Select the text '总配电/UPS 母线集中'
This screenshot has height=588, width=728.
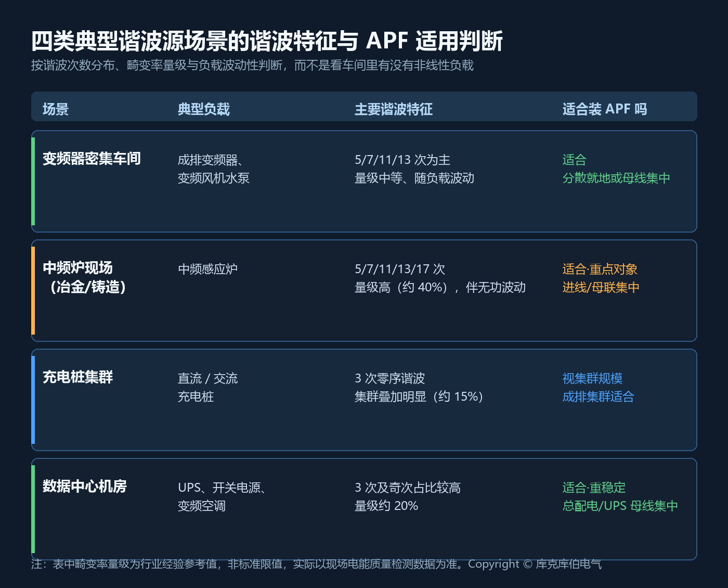(620, 506)
